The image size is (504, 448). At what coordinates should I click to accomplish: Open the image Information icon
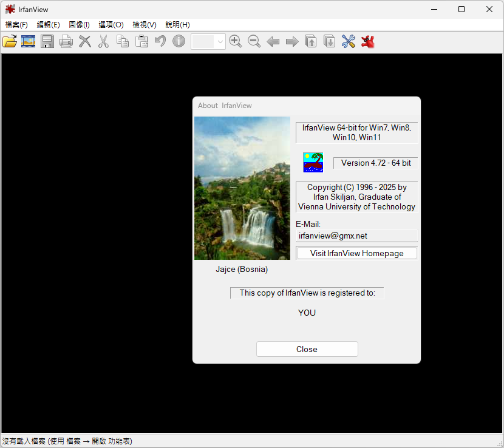click(x=179, y=41)
